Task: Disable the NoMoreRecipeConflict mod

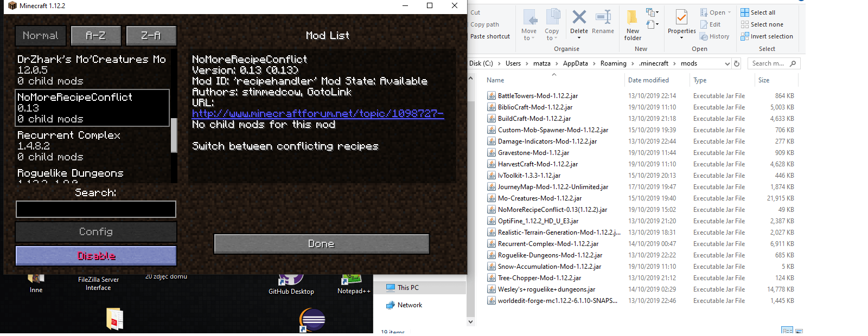Action: [96, 256]
